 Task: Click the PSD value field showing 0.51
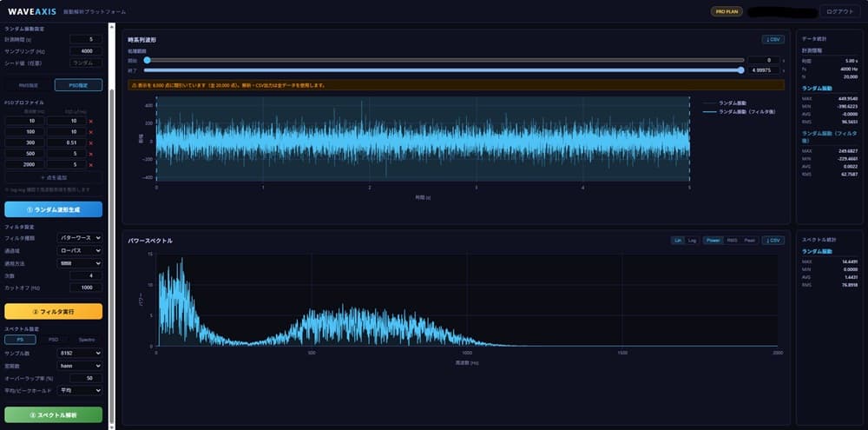click(67, 143)
